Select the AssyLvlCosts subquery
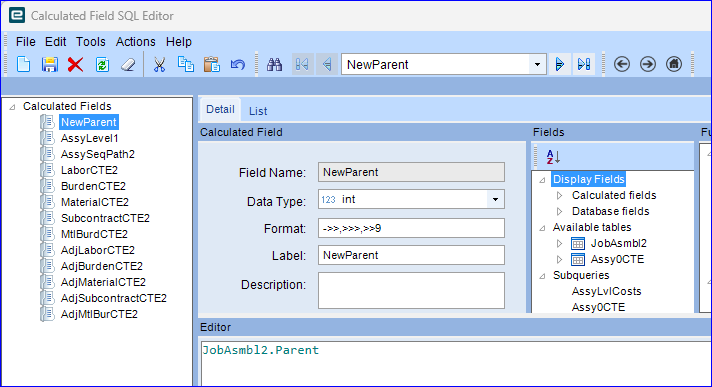Viewport: 712px width, 387px height. (606, 291)
